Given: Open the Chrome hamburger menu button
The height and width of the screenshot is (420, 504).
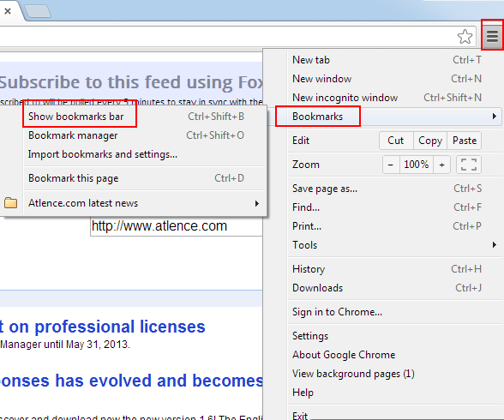Looking at the screenshot, I should 492,36.
